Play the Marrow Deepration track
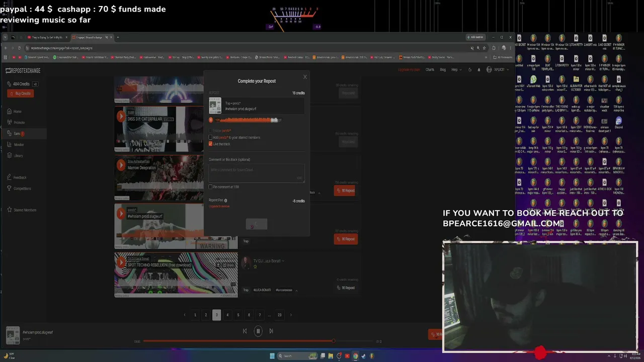The image size is (644, 362). tap(121, 165)
